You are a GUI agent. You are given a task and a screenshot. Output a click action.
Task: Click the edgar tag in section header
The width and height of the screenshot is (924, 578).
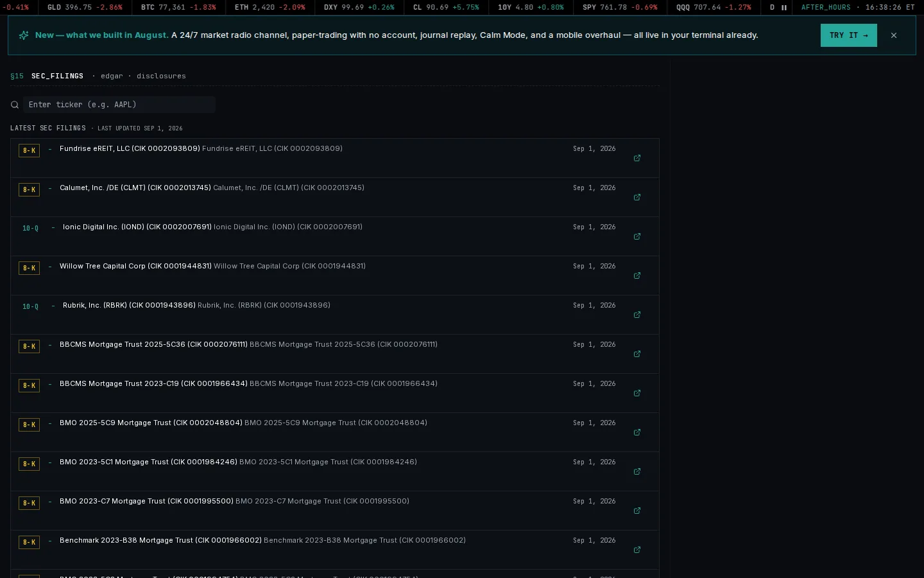112,76
